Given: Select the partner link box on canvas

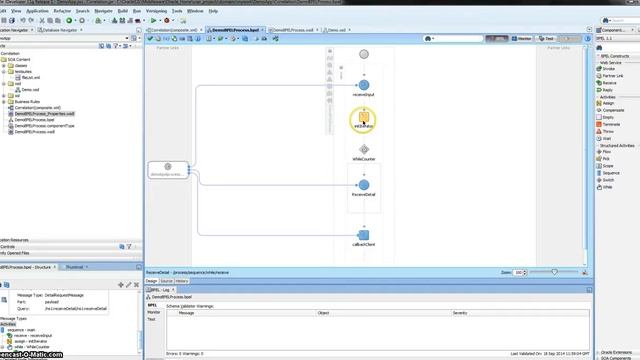Looking at the screenshot, I should pos(168,169).
